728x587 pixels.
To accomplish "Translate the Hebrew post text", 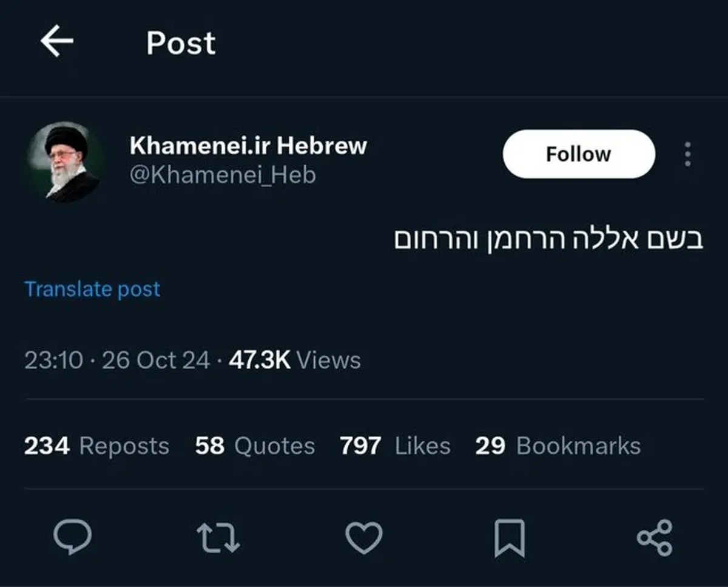I will pos(92,290).
